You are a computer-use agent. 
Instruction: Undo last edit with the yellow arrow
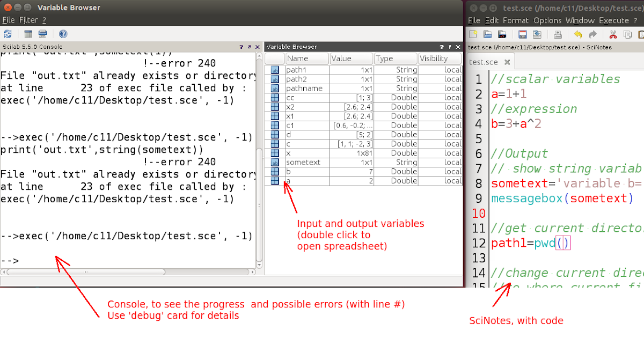[x=577, y=33]
